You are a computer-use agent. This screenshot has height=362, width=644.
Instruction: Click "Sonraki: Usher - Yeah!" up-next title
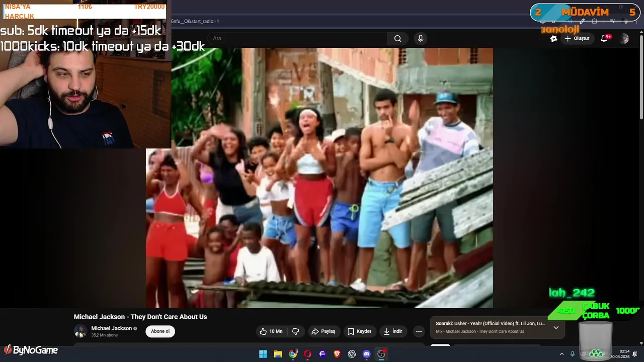pyautogui.click(x=490, y=323)
